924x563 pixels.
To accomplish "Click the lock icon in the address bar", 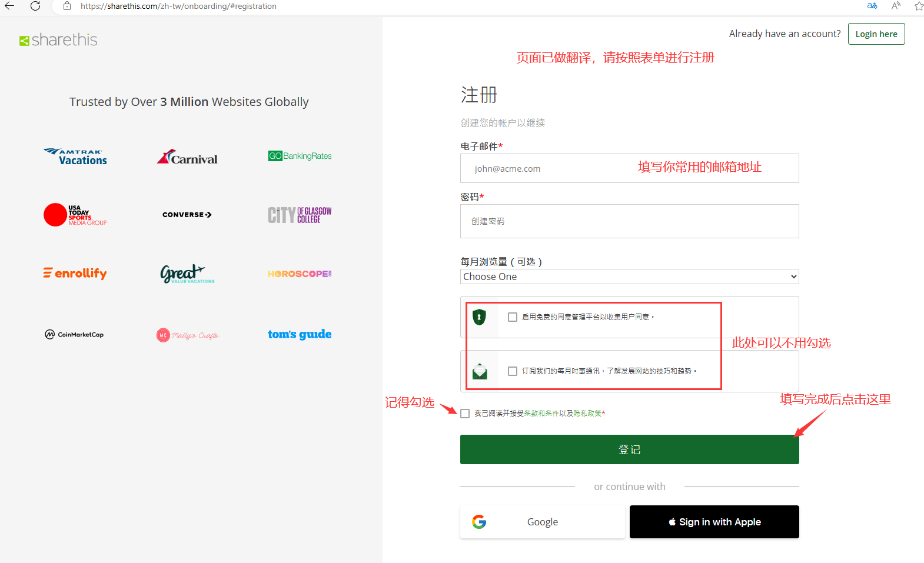I will (x=67, y=6).
